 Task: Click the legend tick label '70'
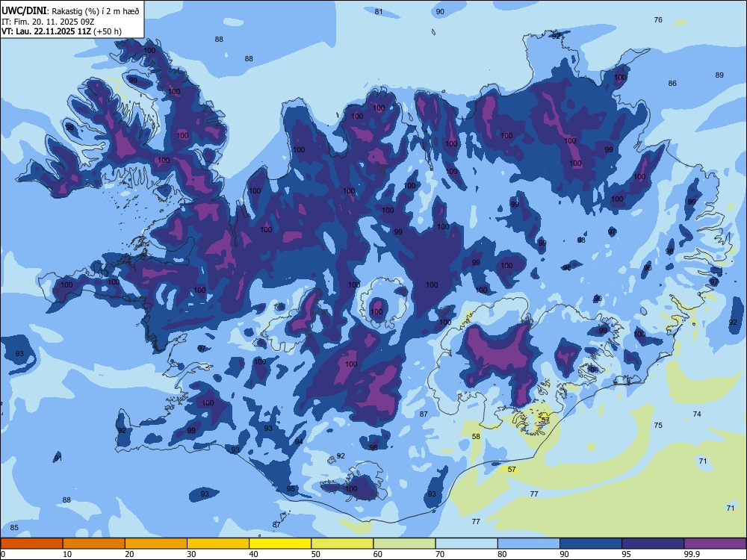[x=440, y=554]
